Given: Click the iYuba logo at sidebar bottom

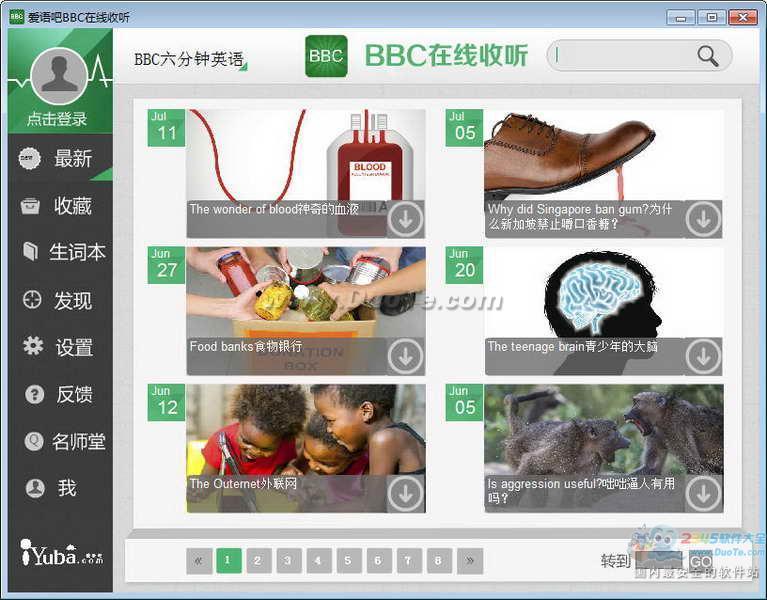Looking at the screenshot, I should click(62, 553).
